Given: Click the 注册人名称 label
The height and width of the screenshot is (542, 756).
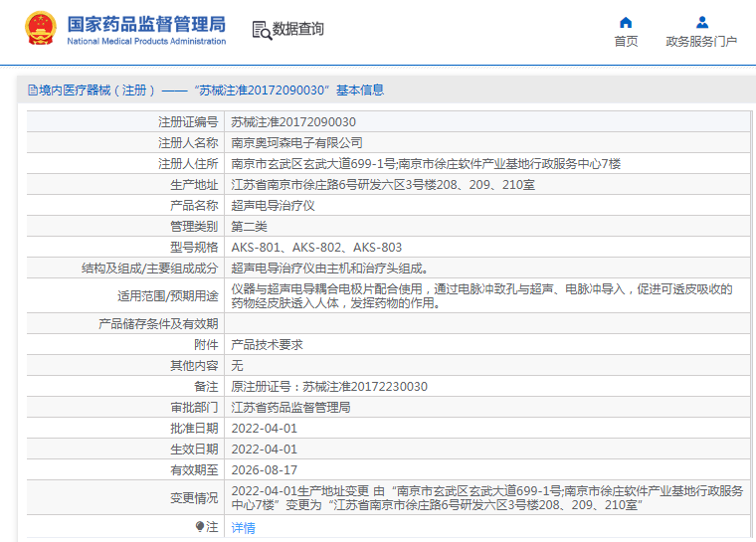Looking at the screenshot, I should [188, 143].
